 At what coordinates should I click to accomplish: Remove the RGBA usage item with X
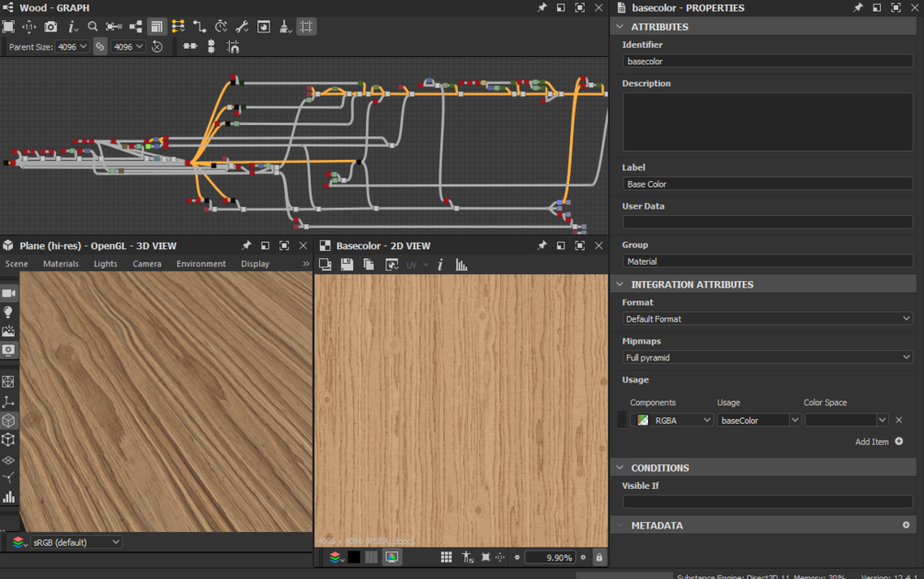(899, 420)
